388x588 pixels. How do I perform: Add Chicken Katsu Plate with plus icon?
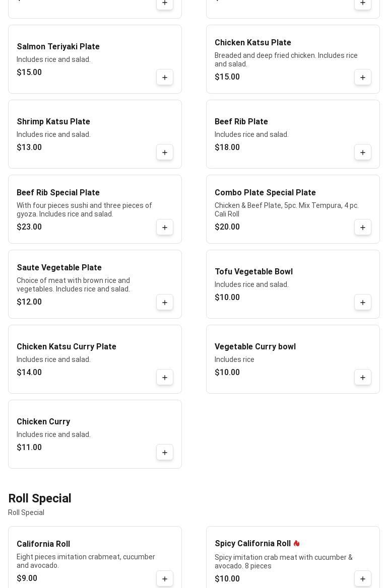point(363,78)
